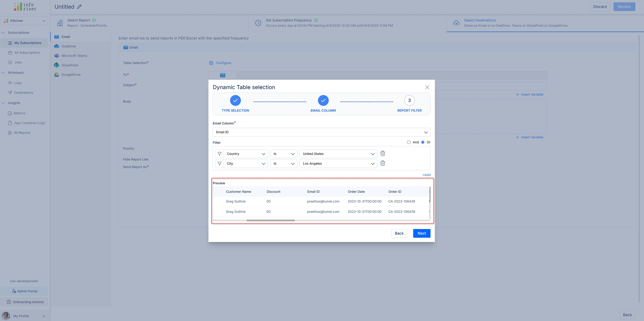
Task: Close the Dynamic Table selection dialog
Action: pos(427,87)
